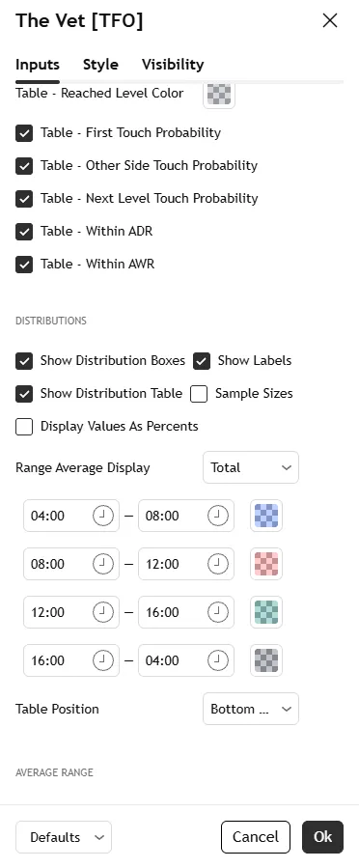Switch to the Inputs tab
Image resolution: width=359 pixels, height=868 pixels.
click(x=37, y=65)
